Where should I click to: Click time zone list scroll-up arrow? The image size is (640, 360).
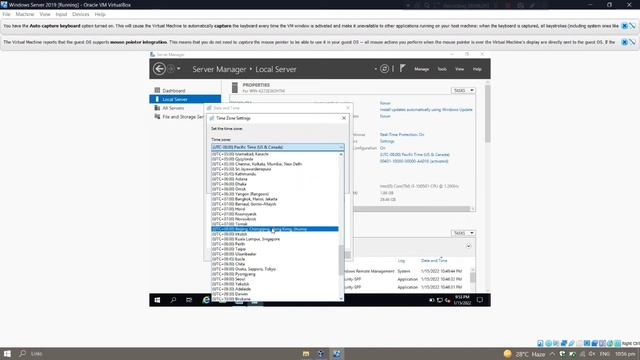pyautogui.click(x=341, y=154)
